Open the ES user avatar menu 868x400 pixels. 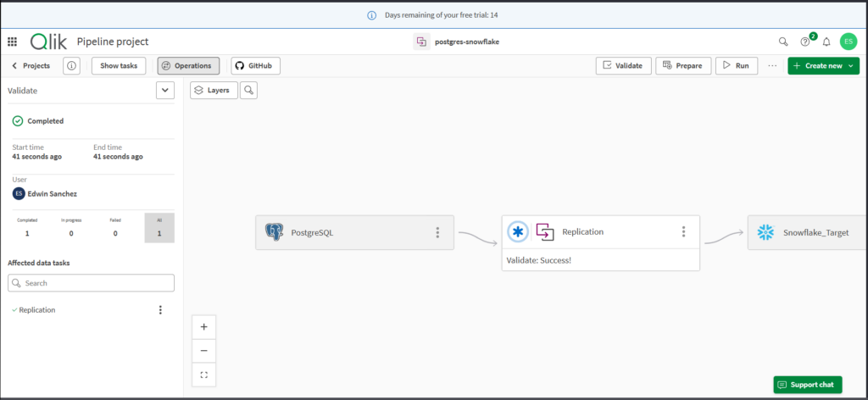pyautogui.click(x=848, y=42)
